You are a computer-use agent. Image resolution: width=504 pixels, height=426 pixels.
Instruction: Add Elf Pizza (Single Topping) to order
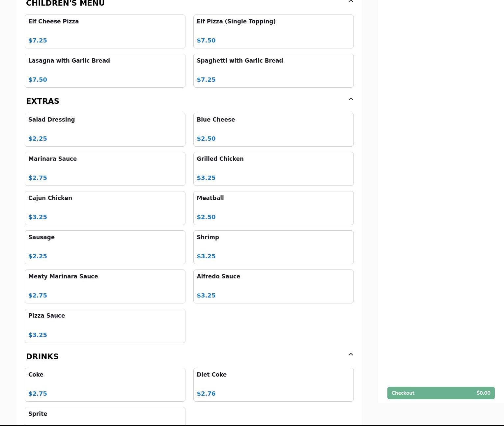273,31
